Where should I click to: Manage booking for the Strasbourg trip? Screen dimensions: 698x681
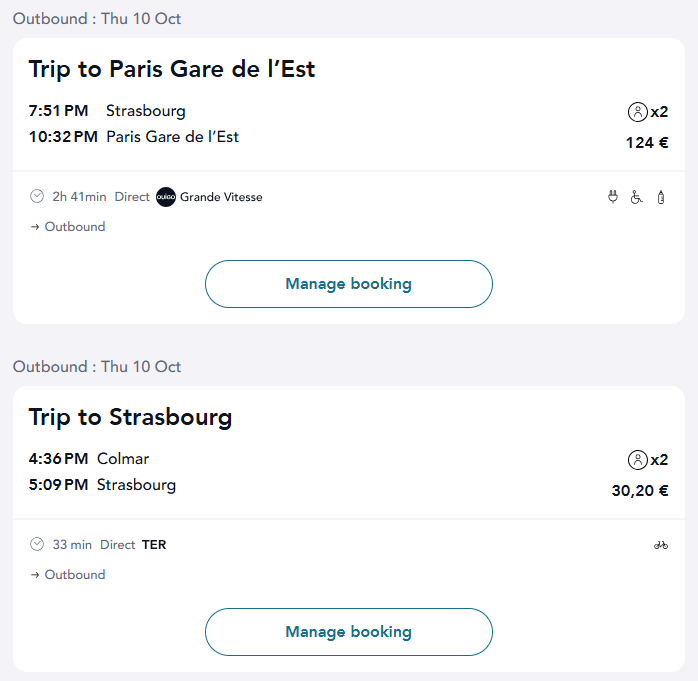[348, 632]
